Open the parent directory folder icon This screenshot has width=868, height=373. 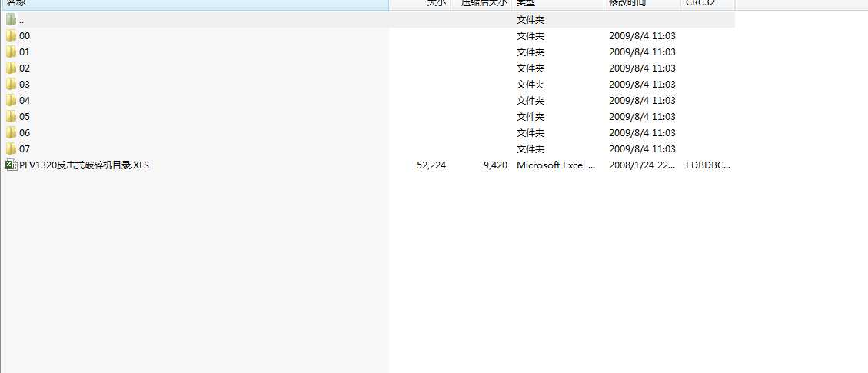pos(11,20)
